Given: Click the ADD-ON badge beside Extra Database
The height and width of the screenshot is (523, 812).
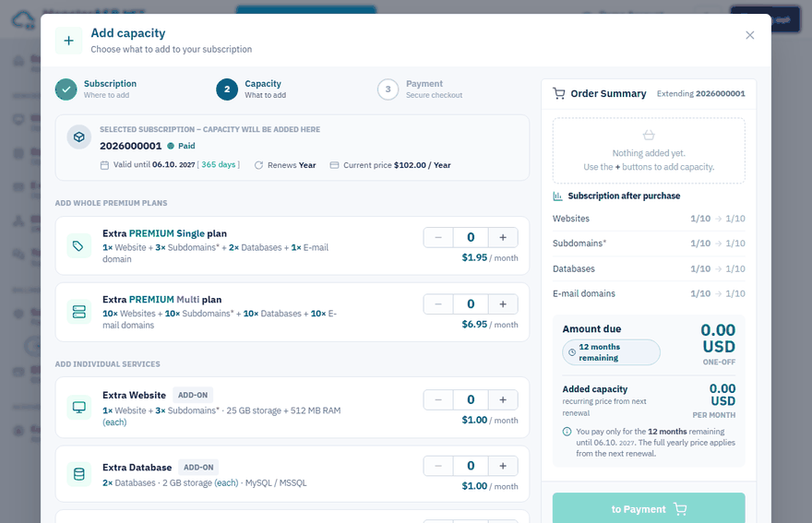Looking at the screenshot, I should [x=198, y=467].
